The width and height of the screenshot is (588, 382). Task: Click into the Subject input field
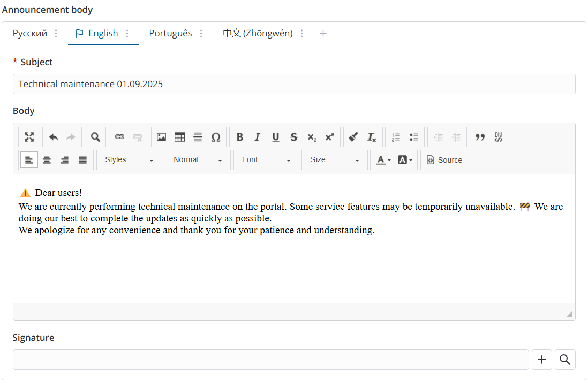[x=293, y=84]
